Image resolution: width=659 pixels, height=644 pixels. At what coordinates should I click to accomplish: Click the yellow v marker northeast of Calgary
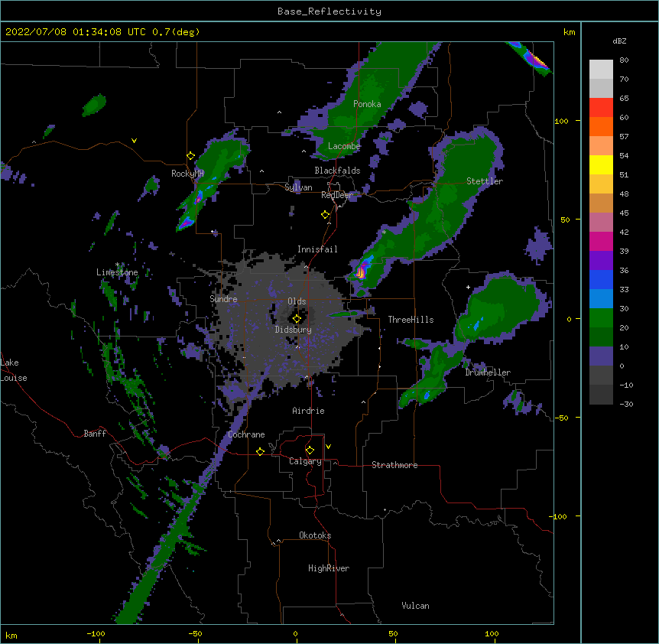(328, 447)
